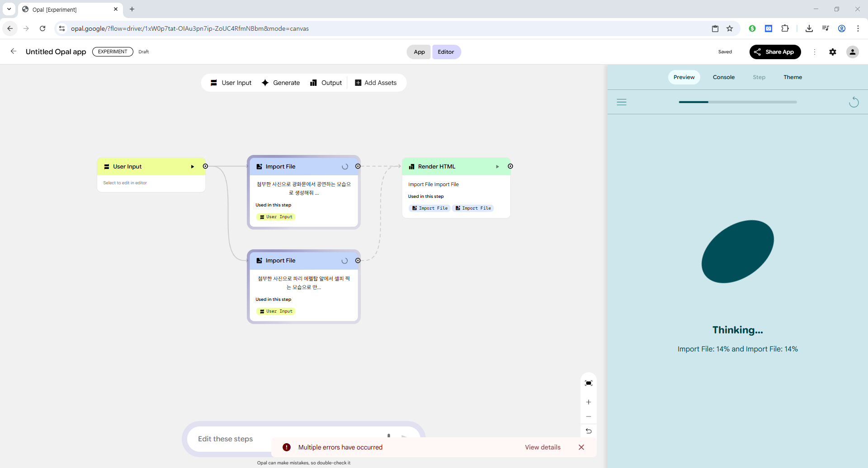Click View details for the errors
The width and height of the screenshot is (868, 468).
click(542, 447)
